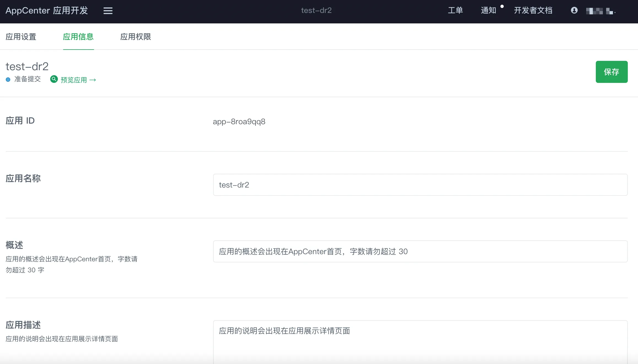Switch to the 应用权限 tab
The image size is (638, 364).
[x=136, y=37]
